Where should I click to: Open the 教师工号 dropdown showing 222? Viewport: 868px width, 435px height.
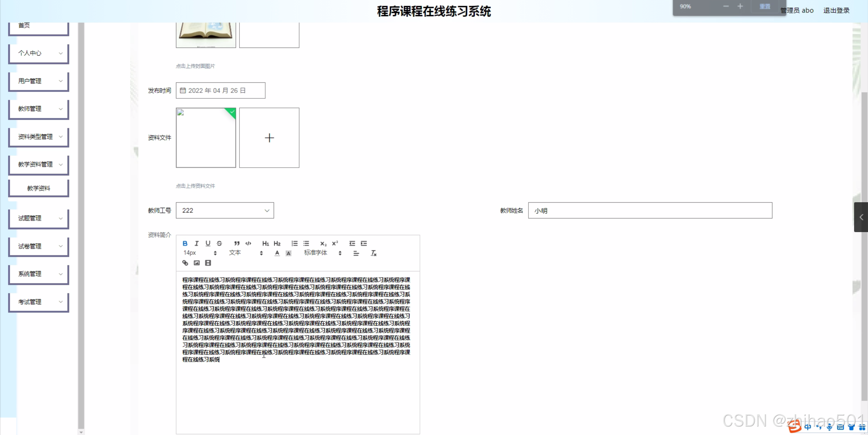(x=225, y=210)
